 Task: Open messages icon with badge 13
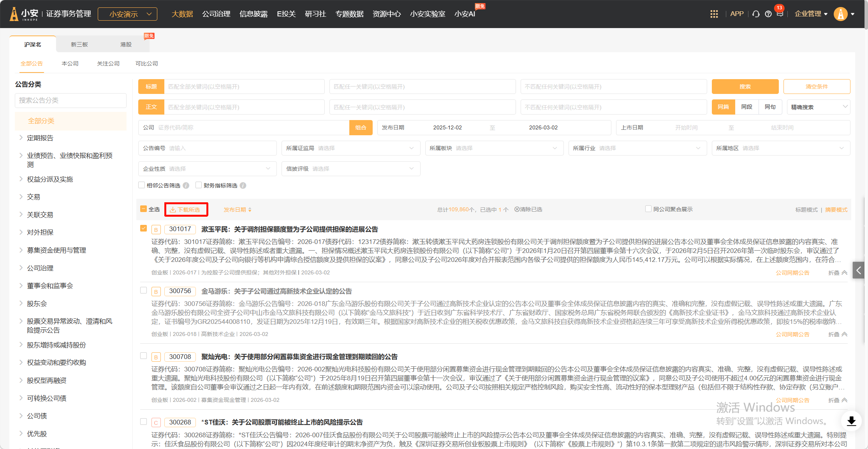tap(780, 14)
